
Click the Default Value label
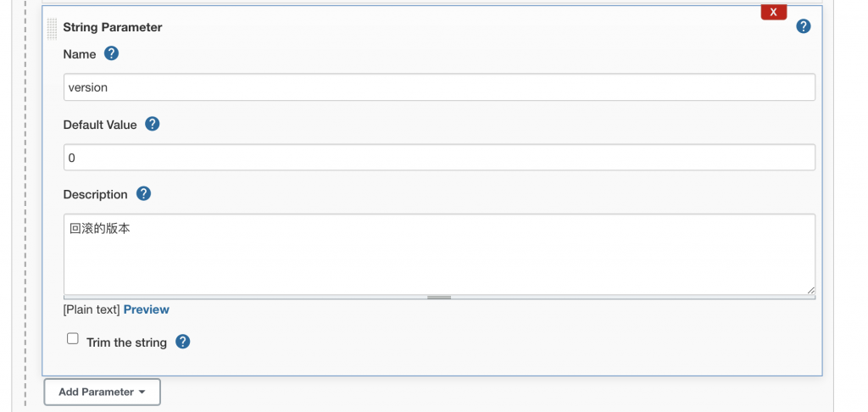(x=100, y=125)
